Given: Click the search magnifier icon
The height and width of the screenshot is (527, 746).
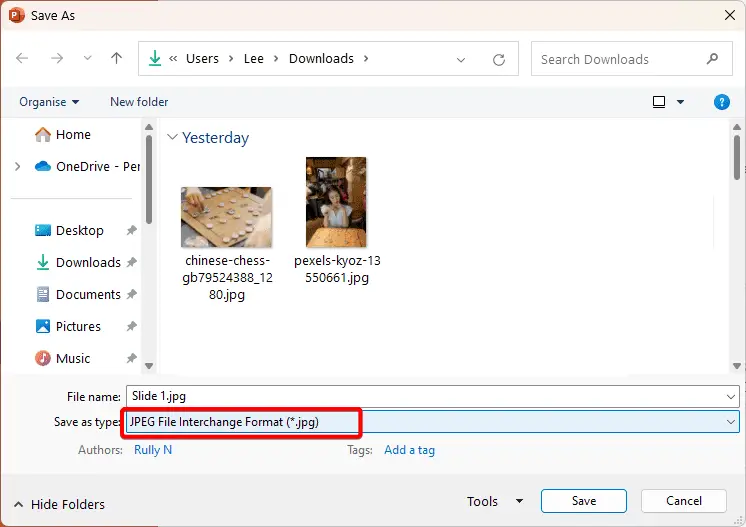Looking at the screenshot, I should (x=712, y=59).
